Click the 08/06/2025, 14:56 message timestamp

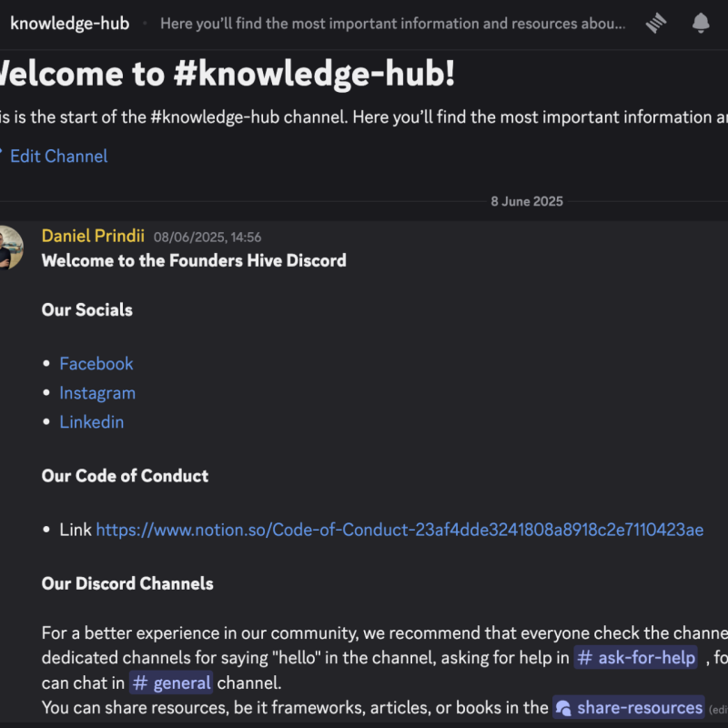pyautogui.click(x=207, y=238)
